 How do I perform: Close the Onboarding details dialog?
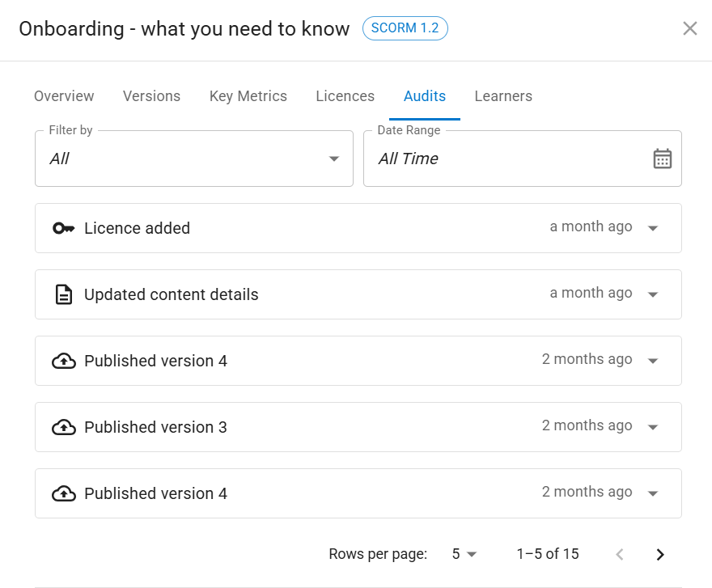click(x=689, y=29)
